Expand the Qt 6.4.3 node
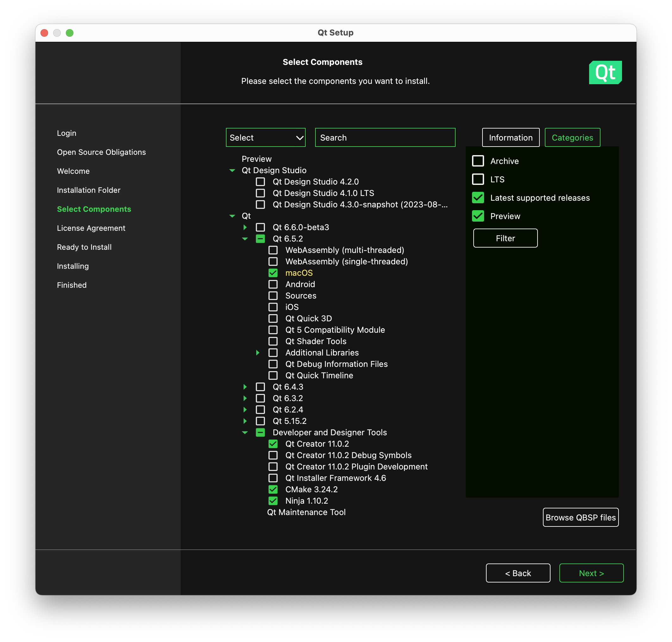This screenshot has height=642, width=672. [245, 387]
